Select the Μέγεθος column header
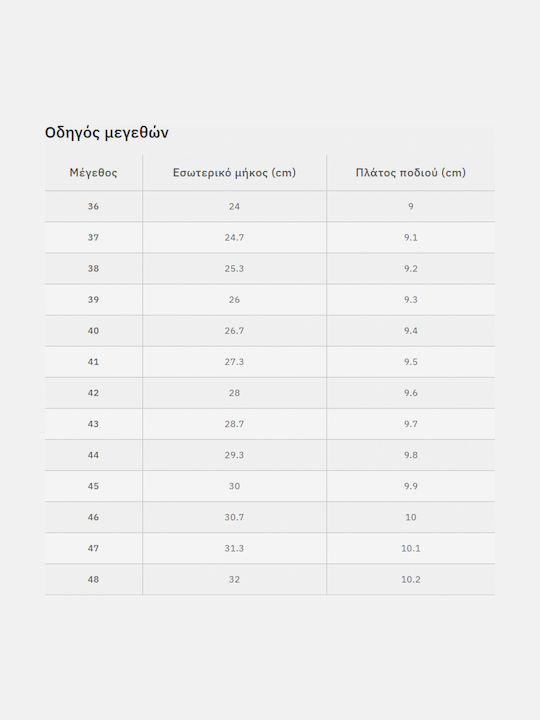Viewport: 540px width, 720px height. (93, 173)
